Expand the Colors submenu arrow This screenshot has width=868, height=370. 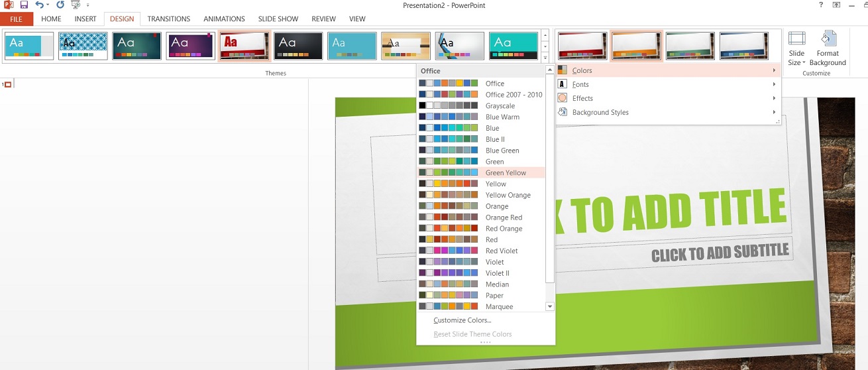[x=773, y=70]
